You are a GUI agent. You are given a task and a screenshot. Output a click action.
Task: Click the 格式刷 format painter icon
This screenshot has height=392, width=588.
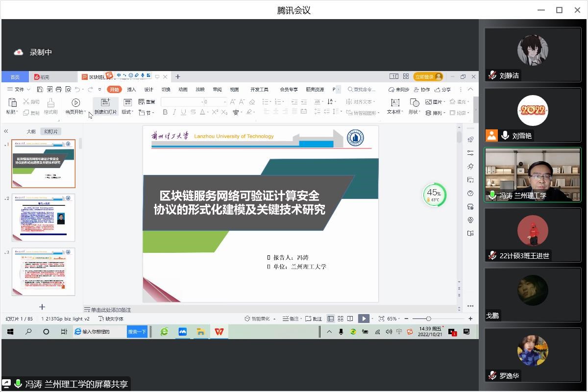point(50,102)
